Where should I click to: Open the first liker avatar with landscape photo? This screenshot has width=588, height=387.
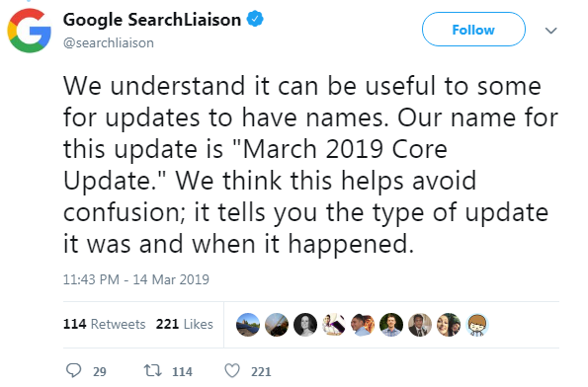[x=248, y=325]
